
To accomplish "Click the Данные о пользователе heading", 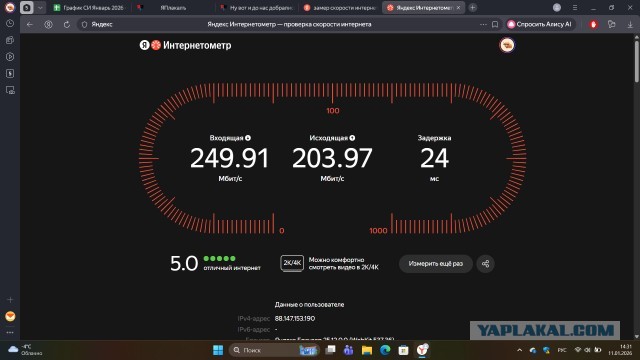I will pyautogui.click(x=309, y=304).
